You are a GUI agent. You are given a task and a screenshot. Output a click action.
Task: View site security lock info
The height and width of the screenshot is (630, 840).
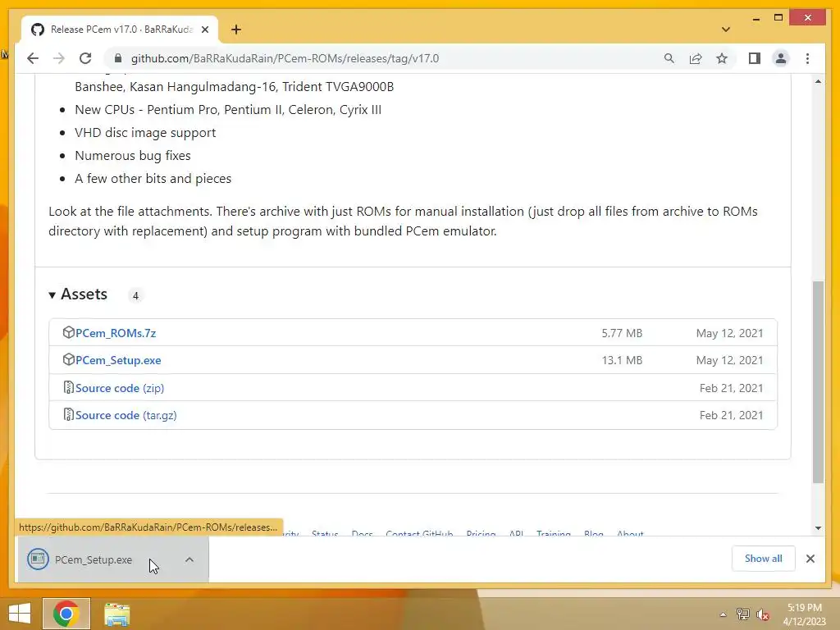coord(118,58)
